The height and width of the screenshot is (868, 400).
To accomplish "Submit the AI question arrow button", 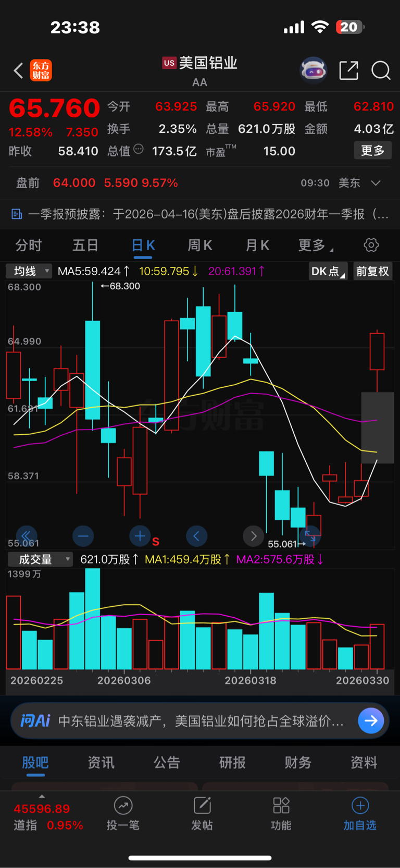I will click(371, 721).
